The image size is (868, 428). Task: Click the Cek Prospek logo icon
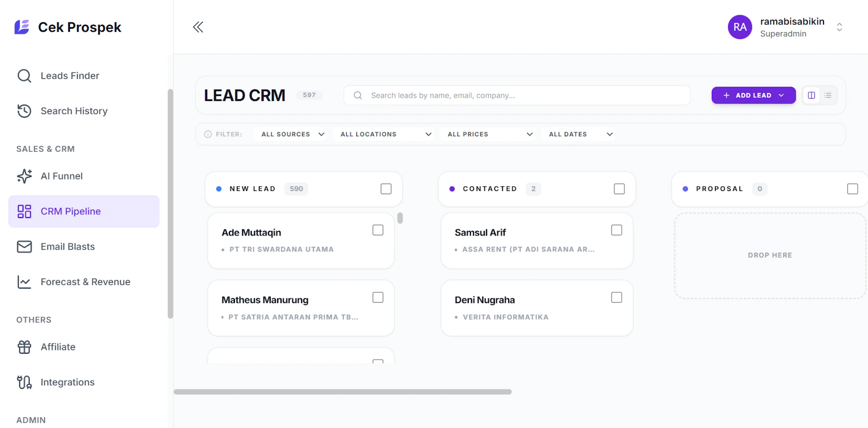tap(22, 27)
